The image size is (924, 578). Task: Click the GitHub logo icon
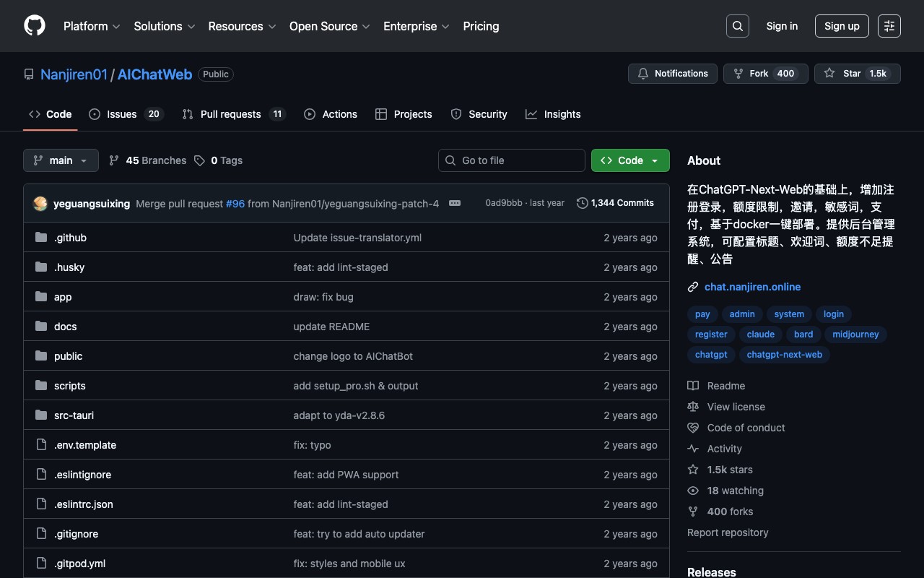pos(35,26)
